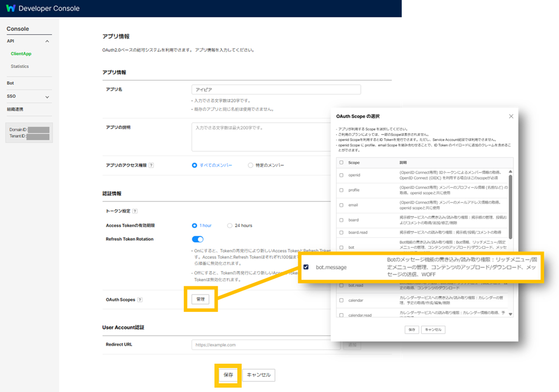Image resolution: width=559 pixels, height=392 pixels.
Task: Click 管理 button for OAuth Scopes
Action: (x=201, y=299)
